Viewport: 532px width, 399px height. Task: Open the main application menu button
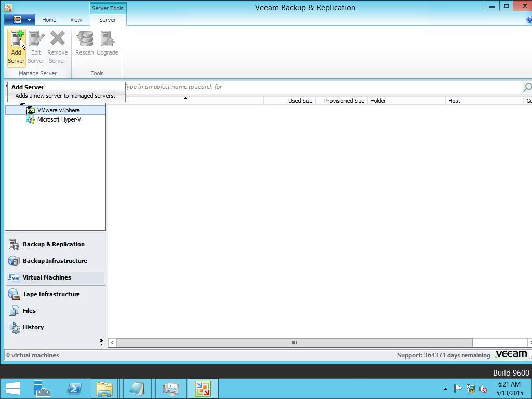[x=20, y=20]
